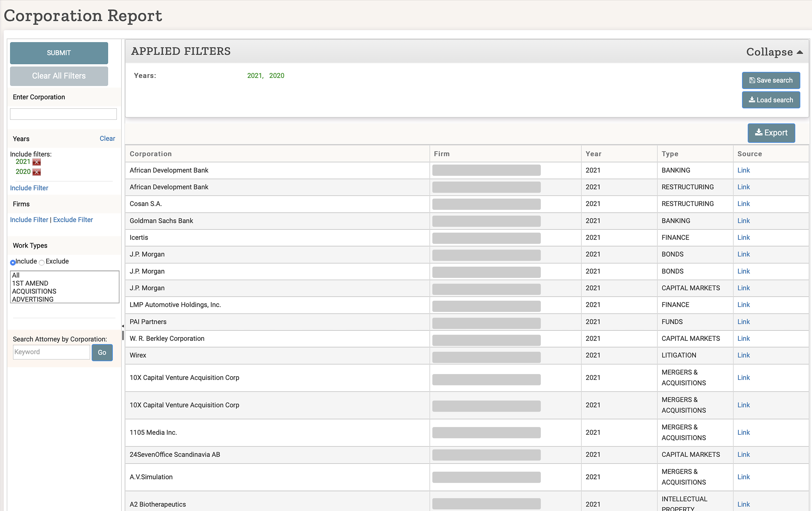This screenshot has width=812, height=511.
Task: Select the Exclude radio button
Action: [41, 262]
